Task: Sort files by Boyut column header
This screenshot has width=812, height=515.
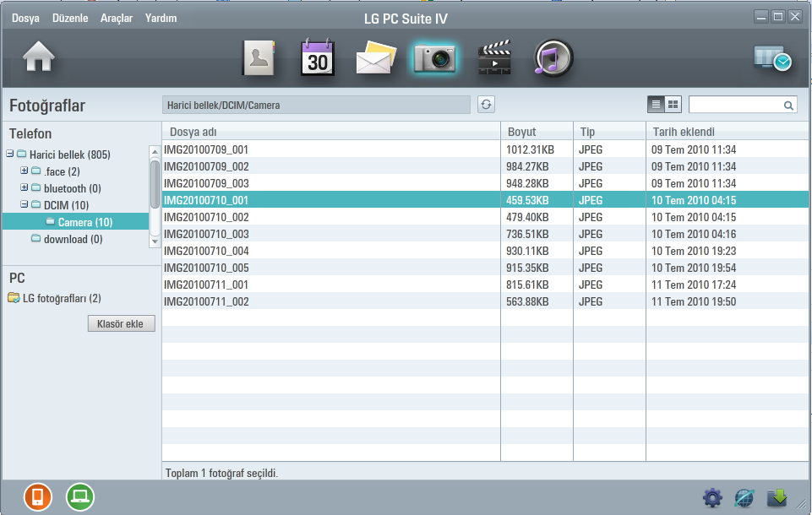Action: pos(537,132)
